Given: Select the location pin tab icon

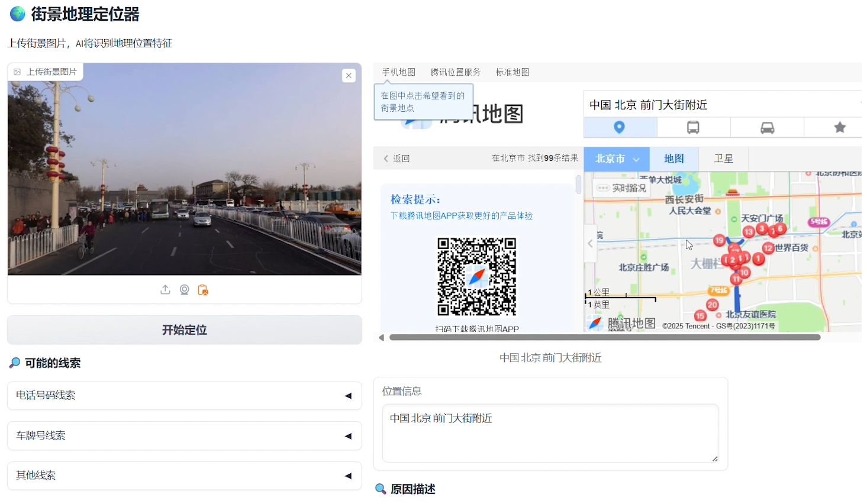Looking at the screenshot, I should [x=620, y=127].
